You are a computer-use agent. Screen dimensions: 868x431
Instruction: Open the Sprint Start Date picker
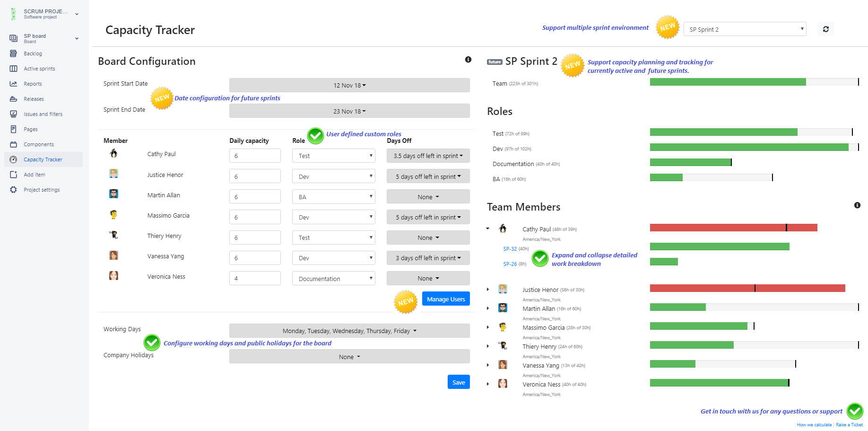pos(349,85)
